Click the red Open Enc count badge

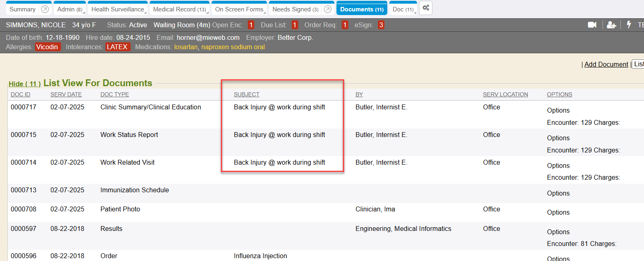pyautogui.click(x=251, y=25)
